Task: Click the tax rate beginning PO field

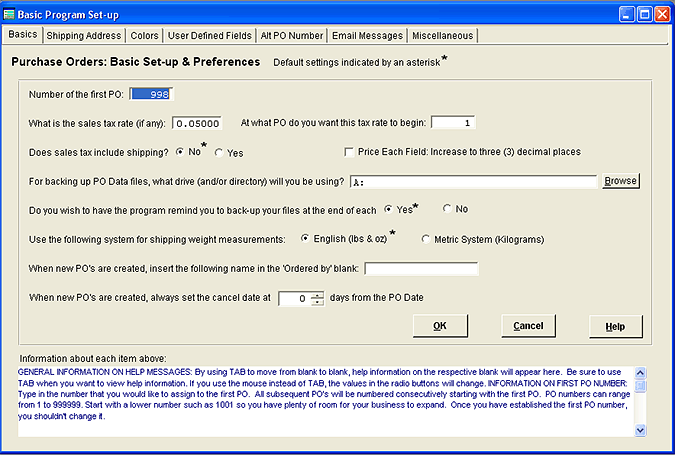Action: (453, 123)
